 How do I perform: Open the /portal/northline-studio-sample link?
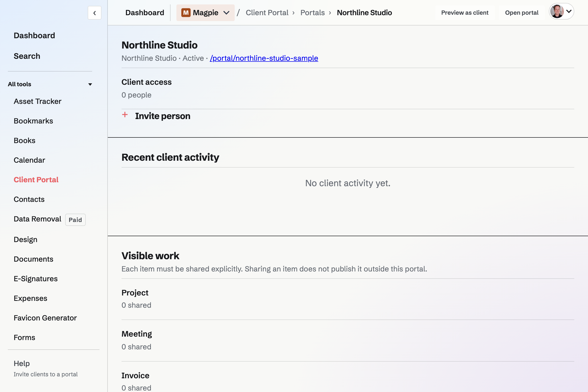(264, 58)
